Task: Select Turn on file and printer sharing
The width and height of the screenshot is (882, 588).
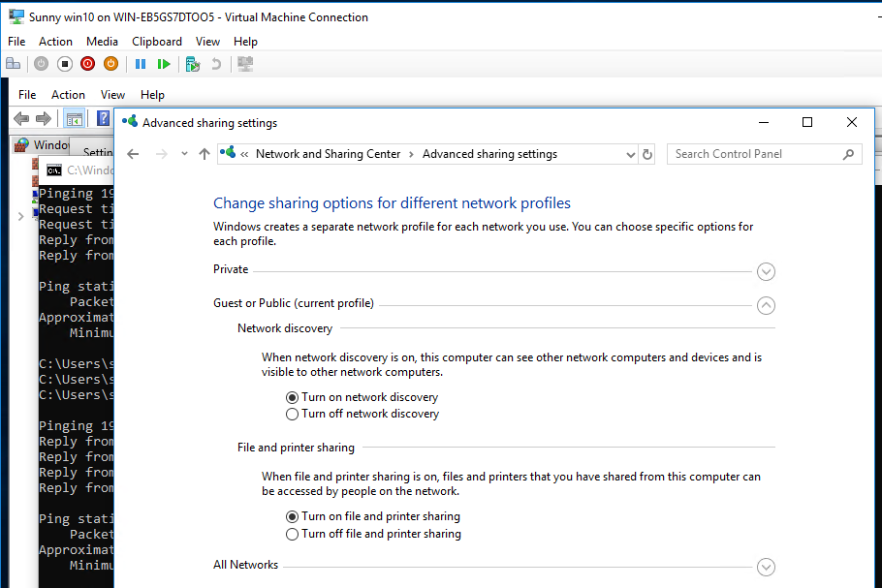Action: pos(373,516)
